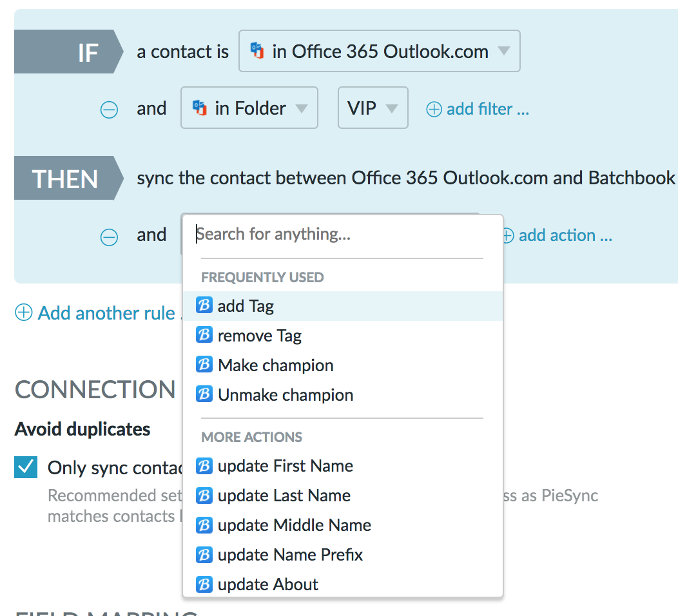Screen dimensions: 678x616
Task: Click the Batchbook icon next to 'update About'
Action: (204, 584)
